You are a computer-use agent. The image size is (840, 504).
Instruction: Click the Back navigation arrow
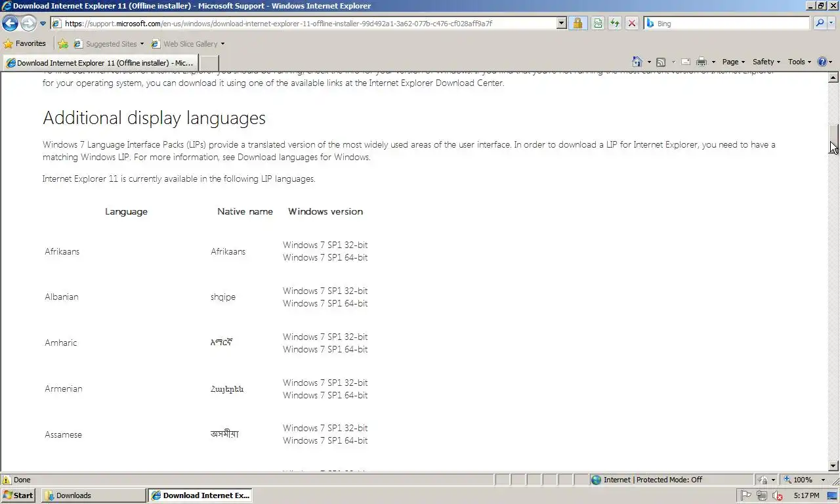pos(10,24)
